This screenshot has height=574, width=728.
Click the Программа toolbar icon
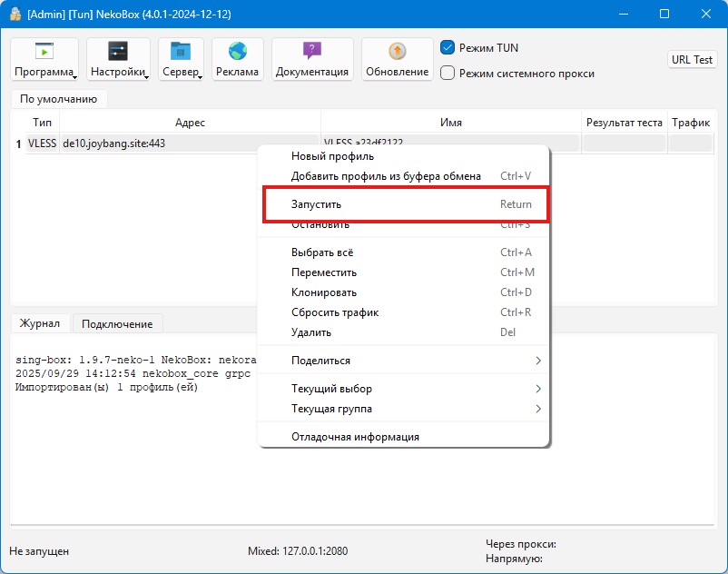[44, 52]
